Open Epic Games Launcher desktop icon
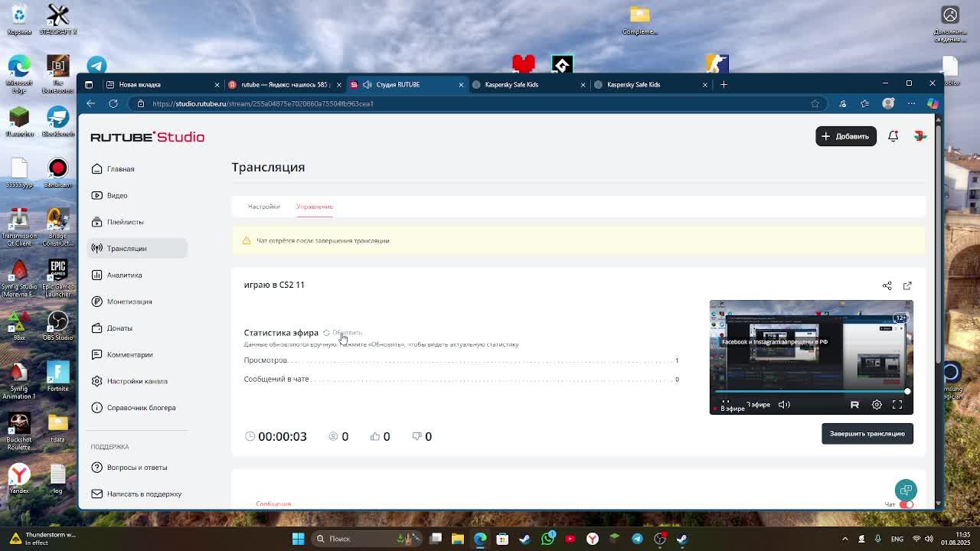Viewport: 980px width, 551px height. click(57, 279)
